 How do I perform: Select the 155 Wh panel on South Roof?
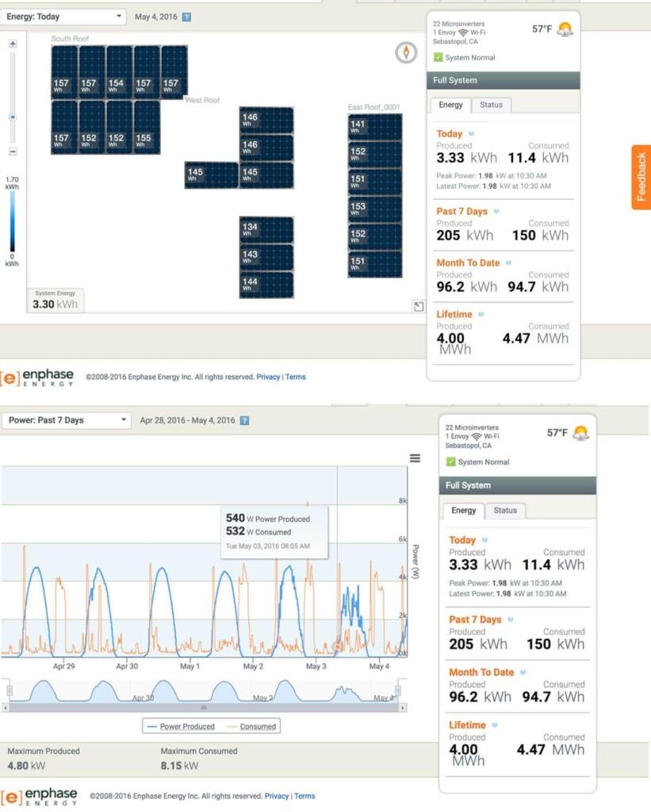(x=147, y=127)
